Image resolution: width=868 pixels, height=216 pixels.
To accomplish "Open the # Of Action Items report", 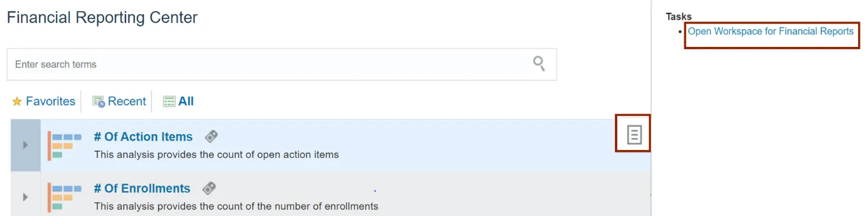I will tap(143, 137).
